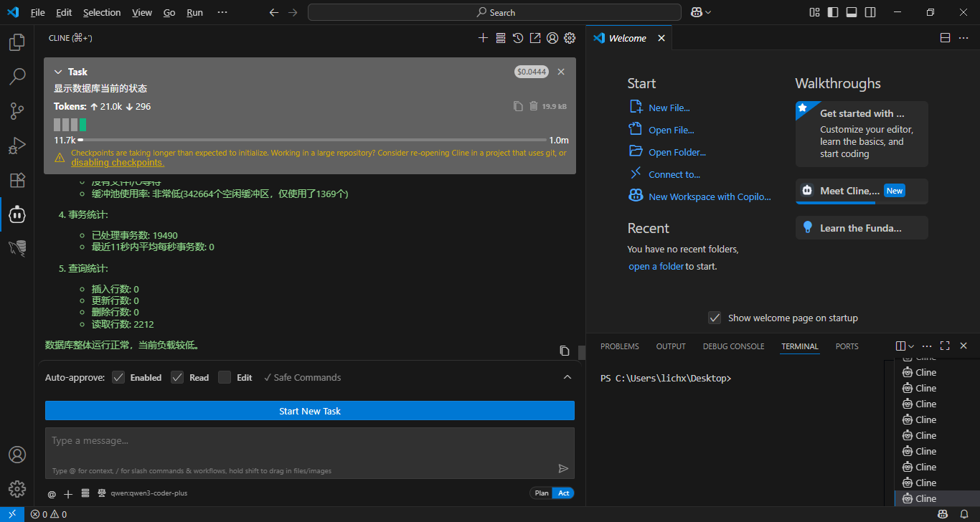Go forward with the navigation arrow

pyautogui.click(x=292, y=12)
